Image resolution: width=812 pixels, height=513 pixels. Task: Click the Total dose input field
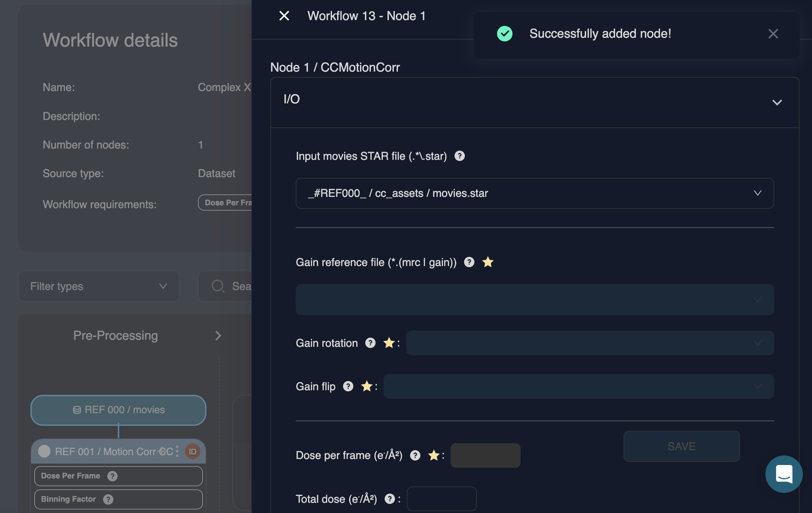point(441,499)
